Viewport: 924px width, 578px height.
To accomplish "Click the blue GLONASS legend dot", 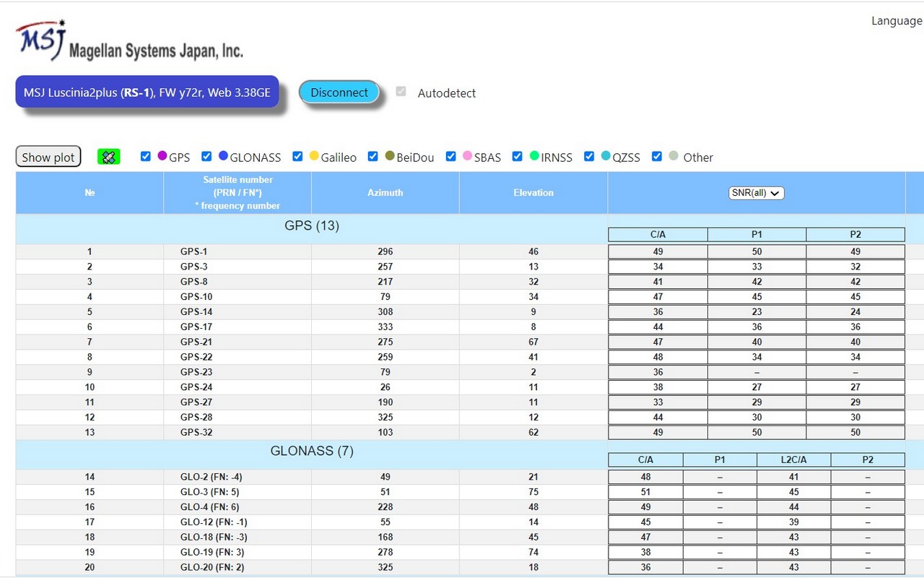I will coord(224,156).
